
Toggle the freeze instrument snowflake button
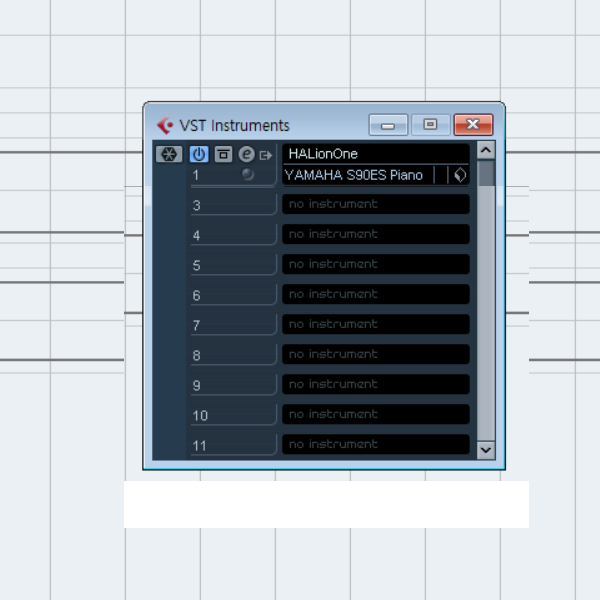(169, 154)
